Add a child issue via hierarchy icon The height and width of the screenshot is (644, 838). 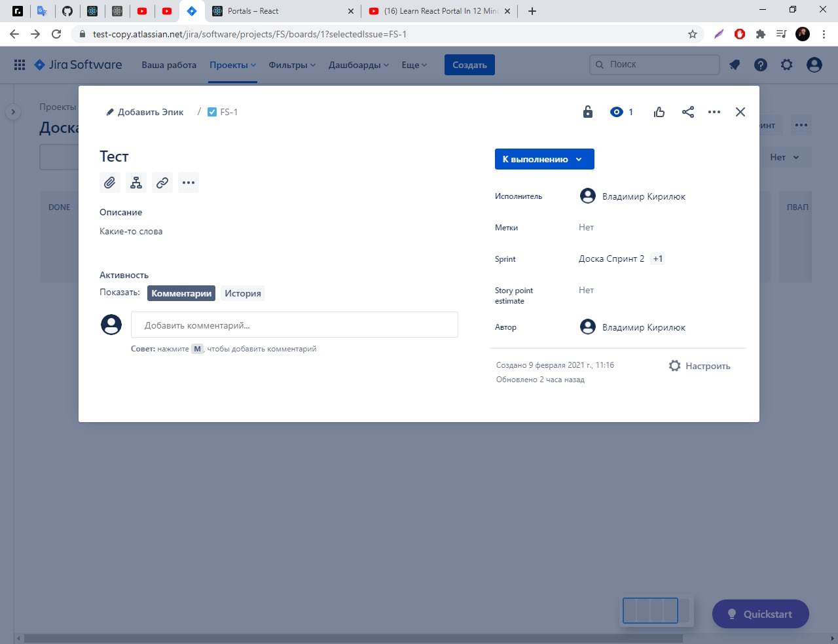[136, 183]
